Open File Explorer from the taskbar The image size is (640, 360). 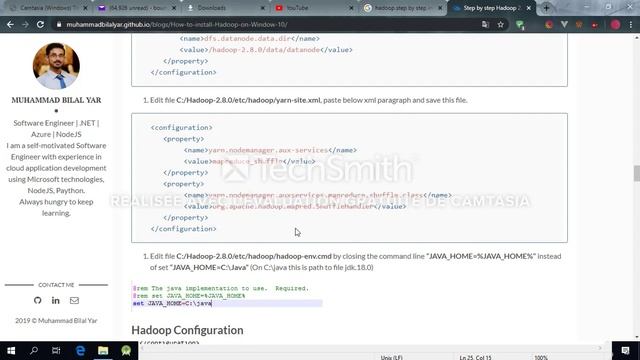click(x=103, y=350)
